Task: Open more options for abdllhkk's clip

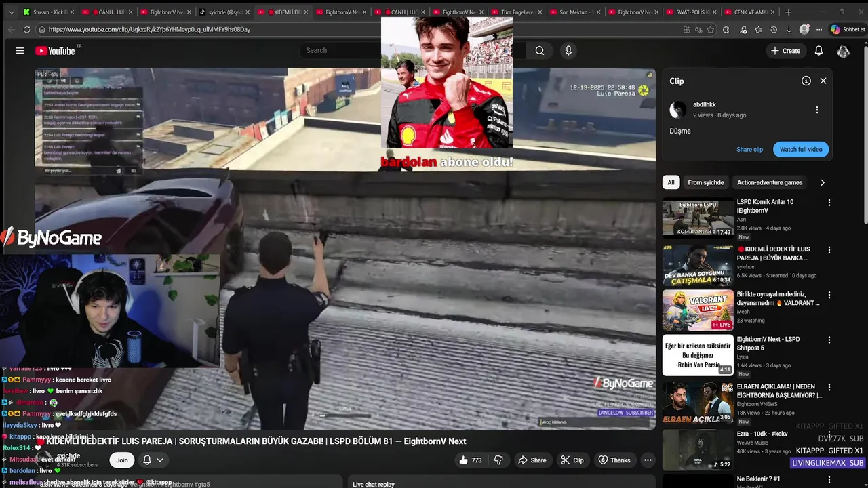Action: (x=816, y=110)
